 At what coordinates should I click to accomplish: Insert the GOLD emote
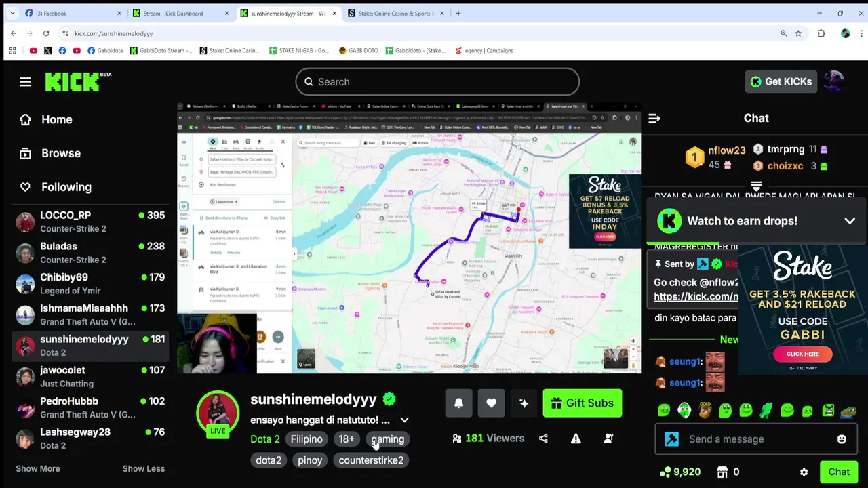point(705,410)
